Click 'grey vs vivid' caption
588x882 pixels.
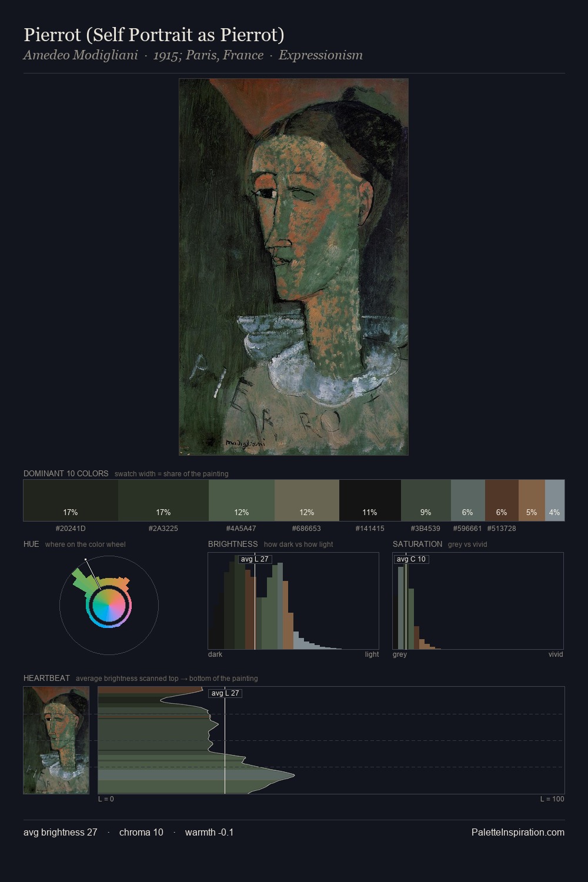(467, 544)
